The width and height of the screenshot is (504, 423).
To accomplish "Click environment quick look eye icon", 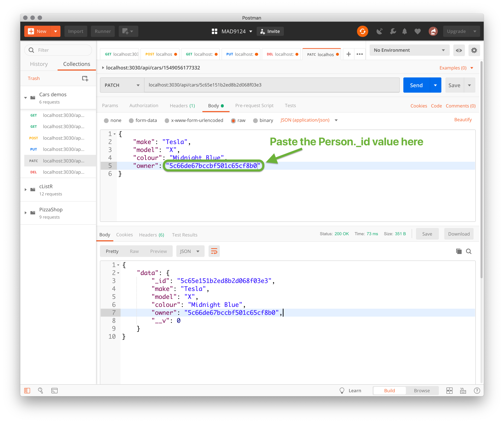I will 459,50.
